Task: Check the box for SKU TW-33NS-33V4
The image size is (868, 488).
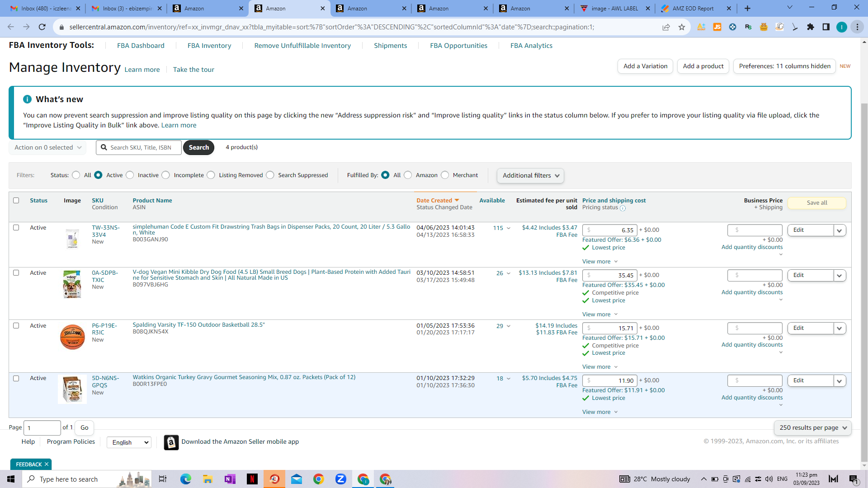Action: pos(16,227)
